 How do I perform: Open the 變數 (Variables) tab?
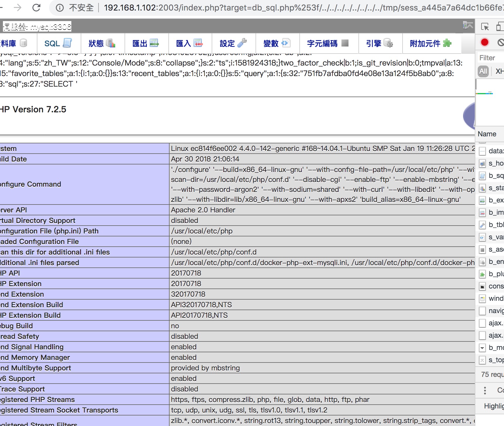click(277, 43)
